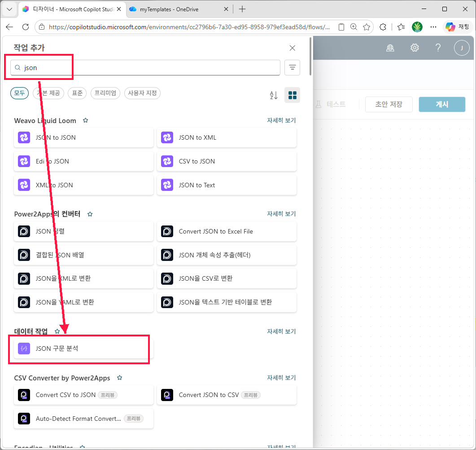Add the JSON 구문 분석 action
The width and height of the screenshot is (476, 450).
(83, 349)
